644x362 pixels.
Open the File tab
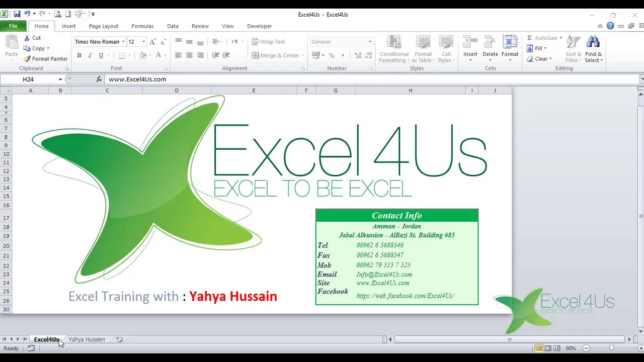point(13,26)
